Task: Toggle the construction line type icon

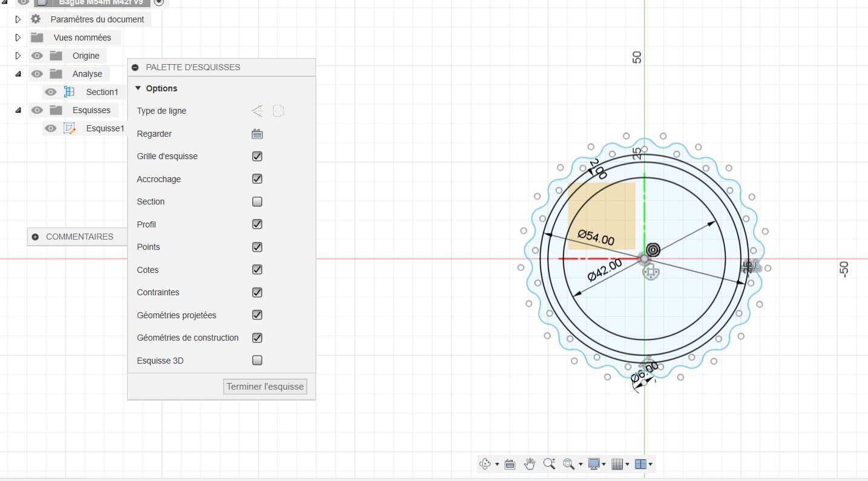Action: click(x=257, y=111)
